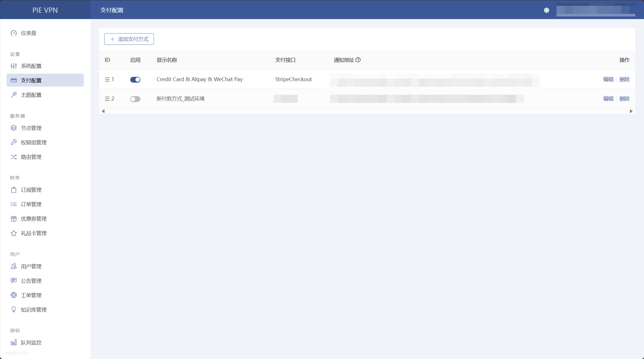Click the coupon management gift icon
Viewport: 644px width, 359px height.
(14, 219)
